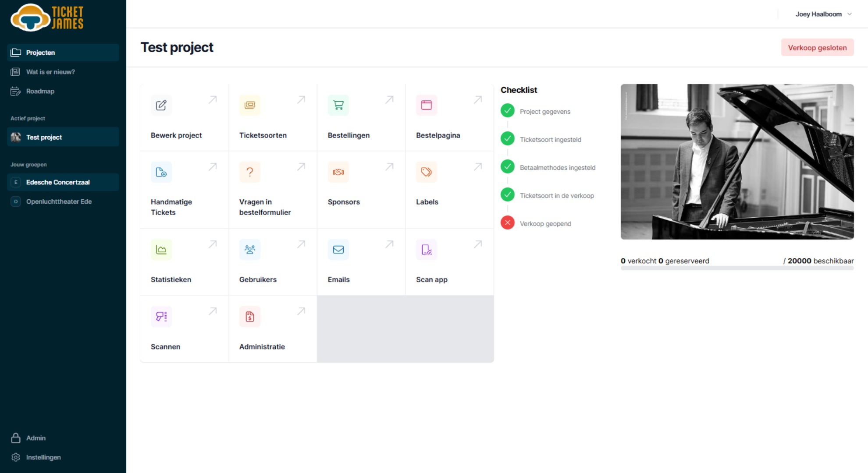
Task: Click the ticket sales progress bar
Action: click(x=737, y=268)
